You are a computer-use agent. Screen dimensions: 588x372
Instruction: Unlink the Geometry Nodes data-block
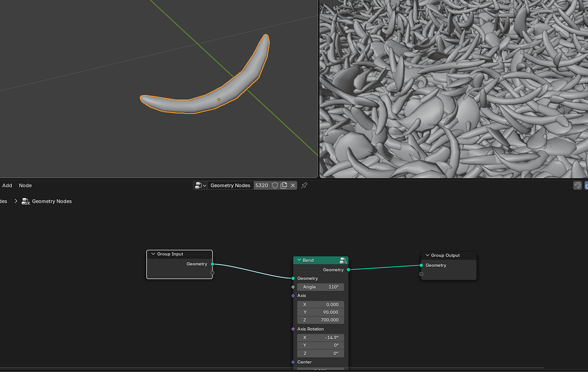(293, 185)
